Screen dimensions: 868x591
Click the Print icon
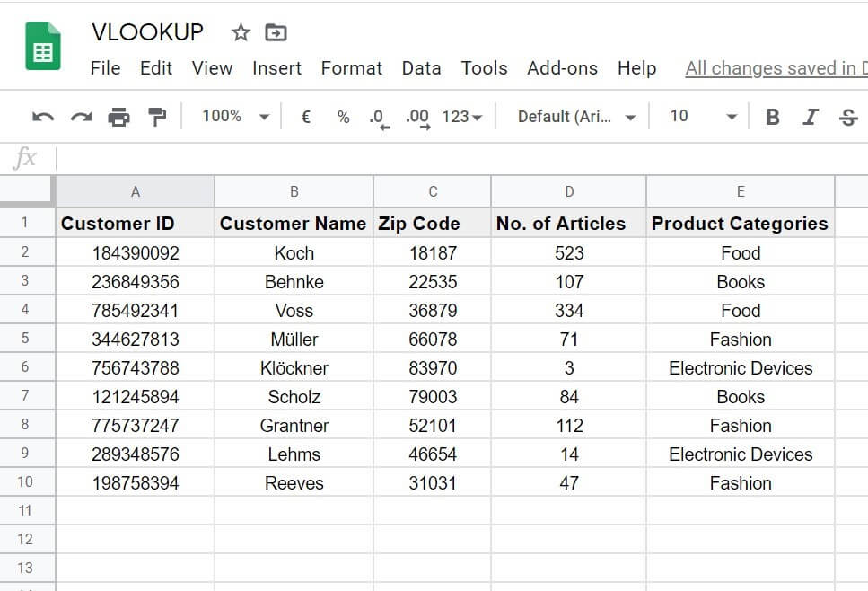pyautogui.click(x=118, y=117)
